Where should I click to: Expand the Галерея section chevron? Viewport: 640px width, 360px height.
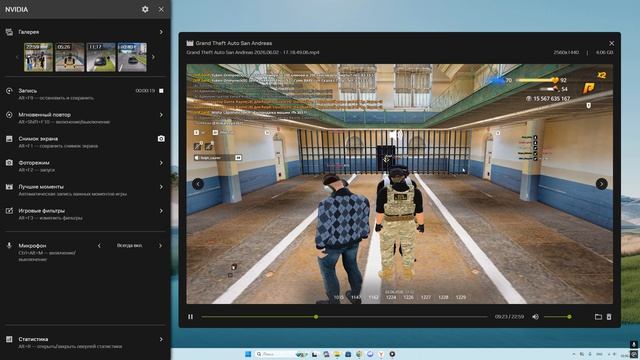161,32
